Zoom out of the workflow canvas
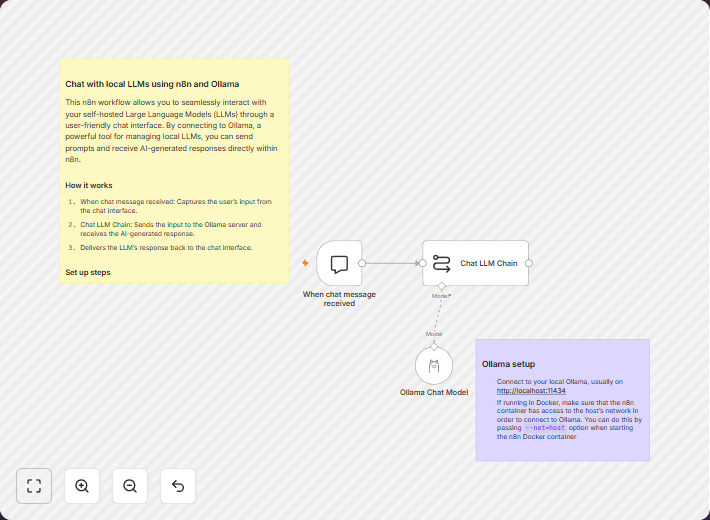 click(130, 486)
